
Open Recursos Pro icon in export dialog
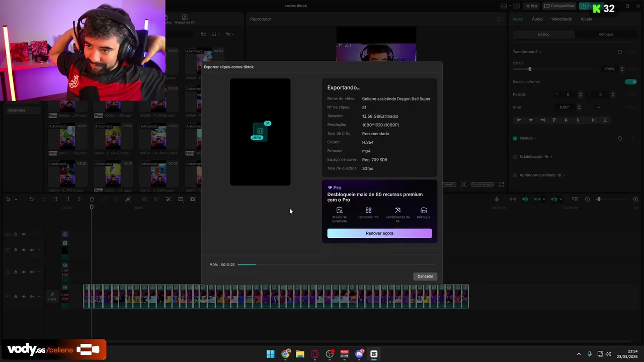368,210
